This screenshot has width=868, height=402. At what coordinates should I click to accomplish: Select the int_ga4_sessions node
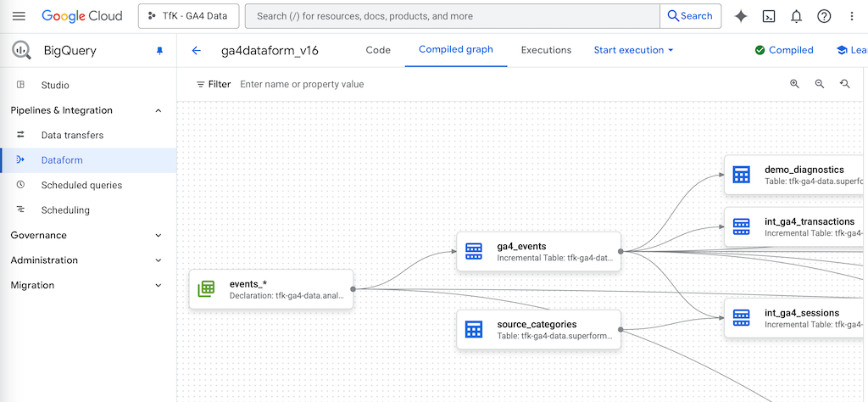(x=795, y=318)
